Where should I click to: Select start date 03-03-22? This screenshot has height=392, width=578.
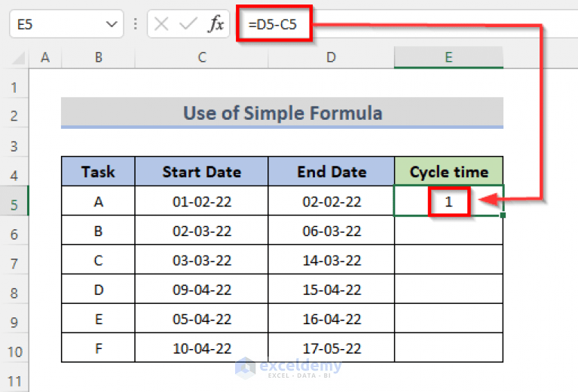pyautogui.click(x=202, y=260)
